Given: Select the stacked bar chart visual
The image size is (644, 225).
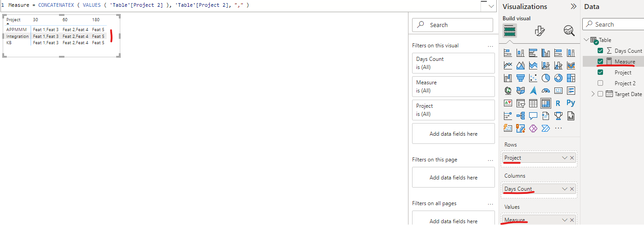Looking at the screenshot, I should coord(508,53).
